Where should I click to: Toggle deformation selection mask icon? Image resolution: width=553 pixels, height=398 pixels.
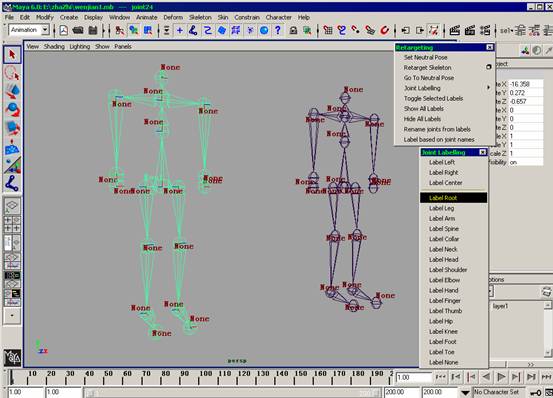click(236, 30)
